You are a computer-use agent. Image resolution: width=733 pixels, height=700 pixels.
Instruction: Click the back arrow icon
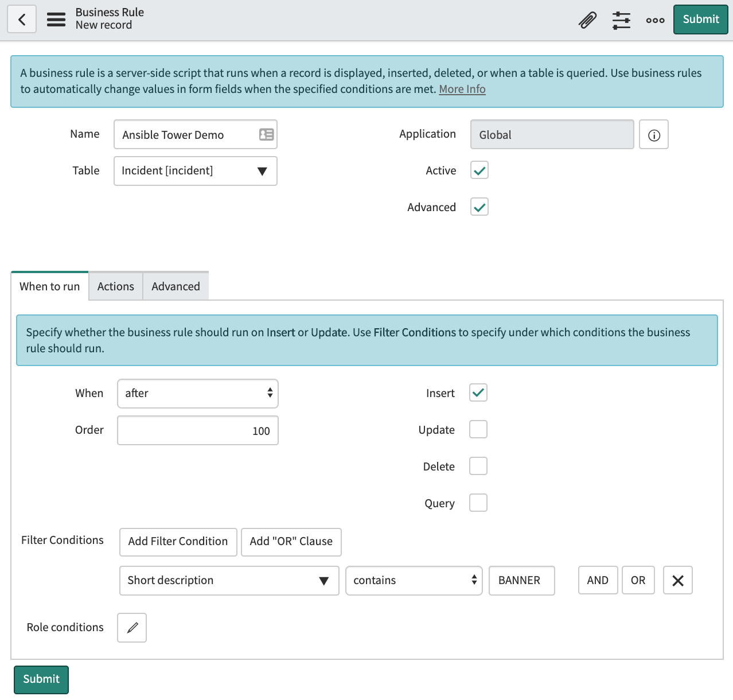pyautogui.click(x=22, y=20)
